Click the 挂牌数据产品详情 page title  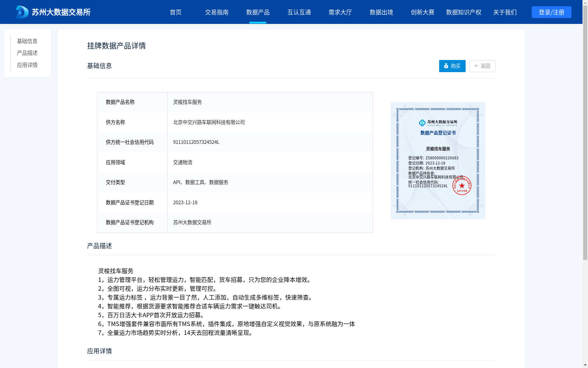click(x=116, y=46)
